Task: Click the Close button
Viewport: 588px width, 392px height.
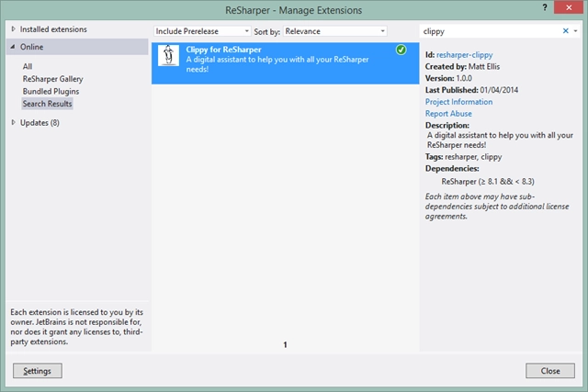Action: click(550, 371)
